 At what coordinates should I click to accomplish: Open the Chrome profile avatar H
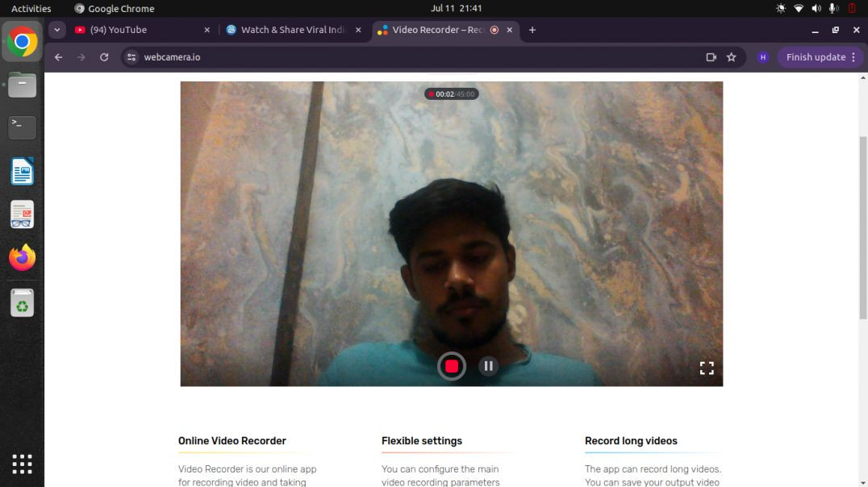pos(763,57)
